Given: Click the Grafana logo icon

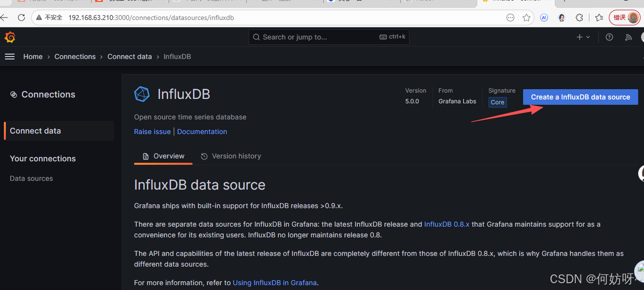Looking at the screenshot, I should pyautogui.click(x=10, y=37).
